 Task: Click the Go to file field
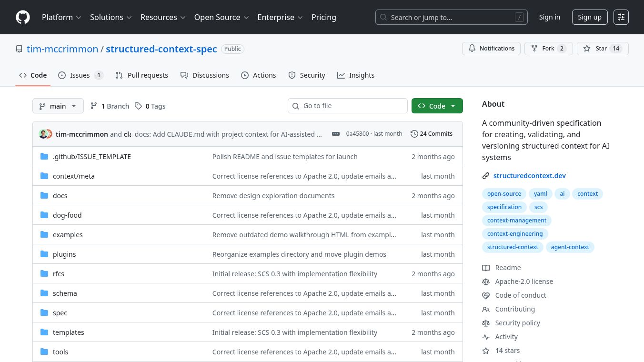pos(348,106)
